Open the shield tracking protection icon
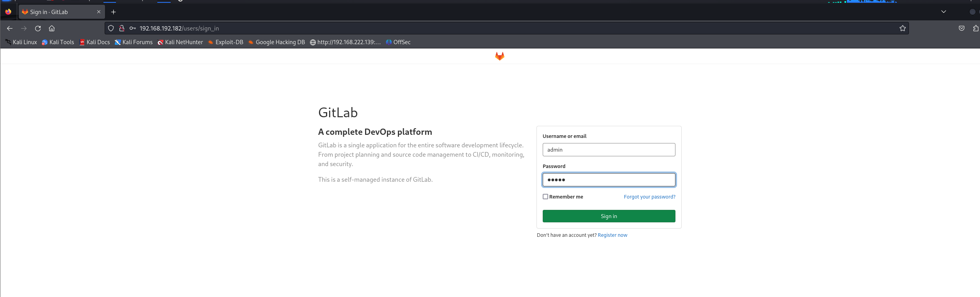 [111, 28]
